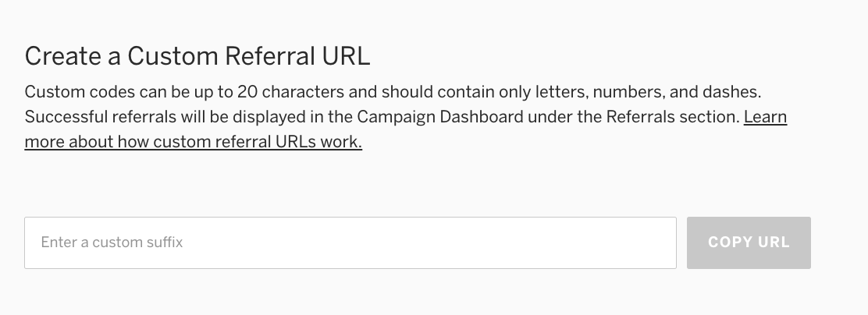Click the COPY URL button

[749, 242]
